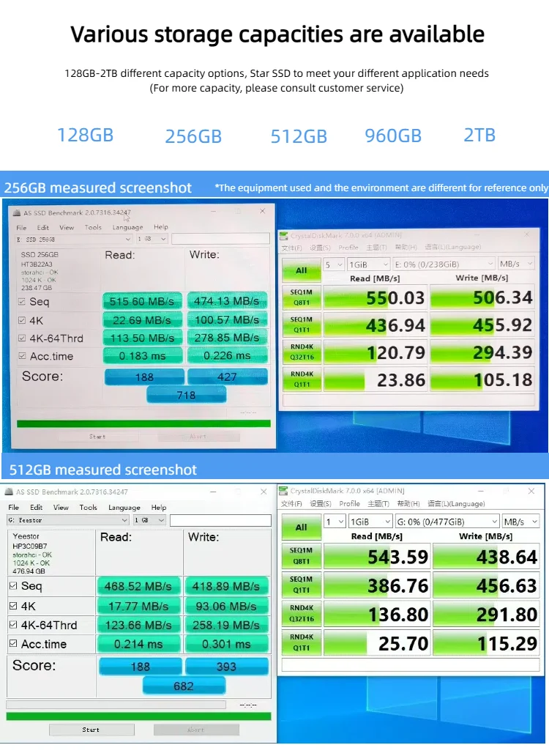
Task: Open 设置(S) menu in G: CrystalDiskMark window
Action: point(321,503)
